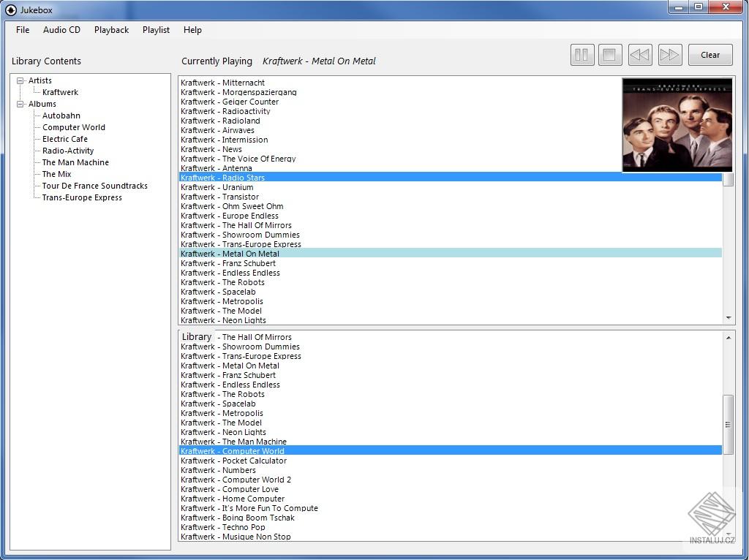Collapse the Albums tree node
749x560 pixels.
pos(20,104)
